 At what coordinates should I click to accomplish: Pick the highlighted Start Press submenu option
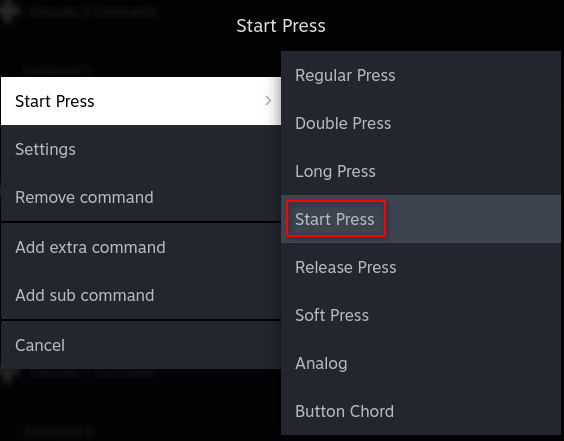tap(421, 219)
